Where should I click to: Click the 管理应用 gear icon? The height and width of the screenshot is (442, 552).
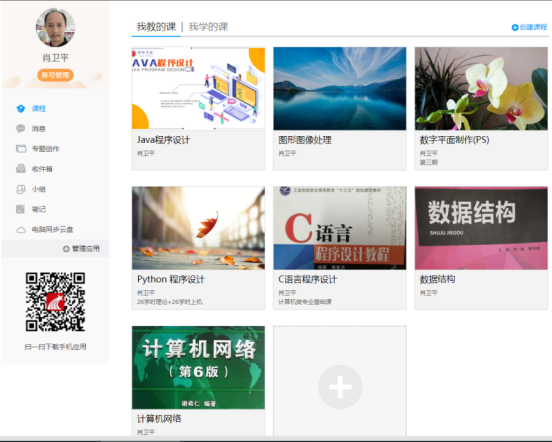tap(66, 249)
